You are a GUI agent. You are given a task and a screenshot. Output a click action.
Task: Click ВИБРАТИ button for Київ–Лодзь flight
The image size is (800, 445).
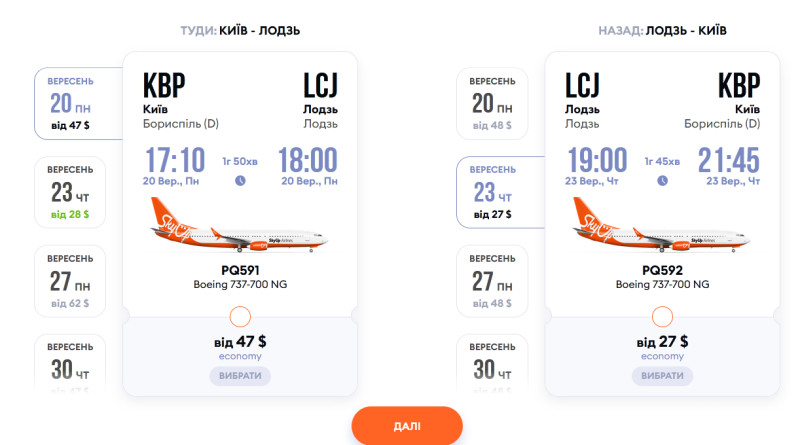point(240,376)
